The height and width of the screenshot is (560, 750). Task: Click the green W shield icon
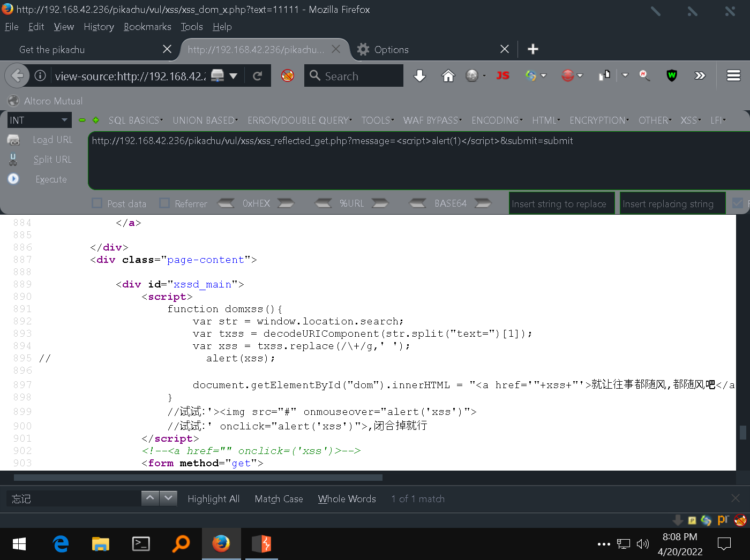pos(672,75)
